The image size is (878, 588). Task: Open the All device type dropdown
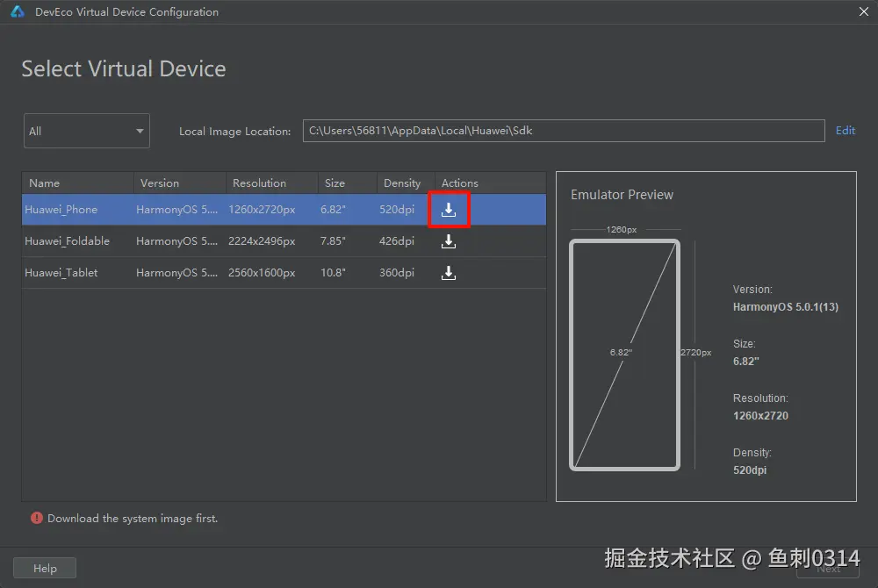[87, 131]
